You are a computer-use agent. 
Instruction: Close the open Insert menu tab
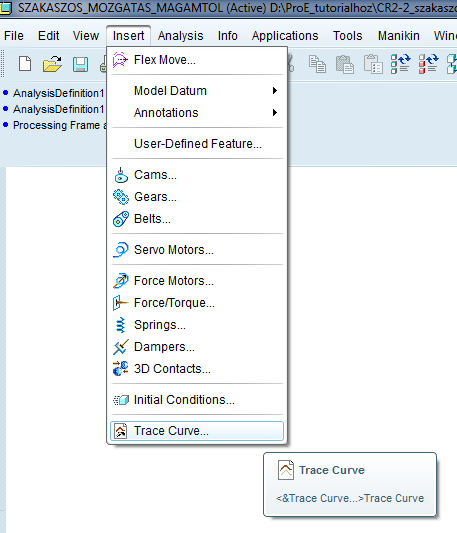click(x=129, y=36)
